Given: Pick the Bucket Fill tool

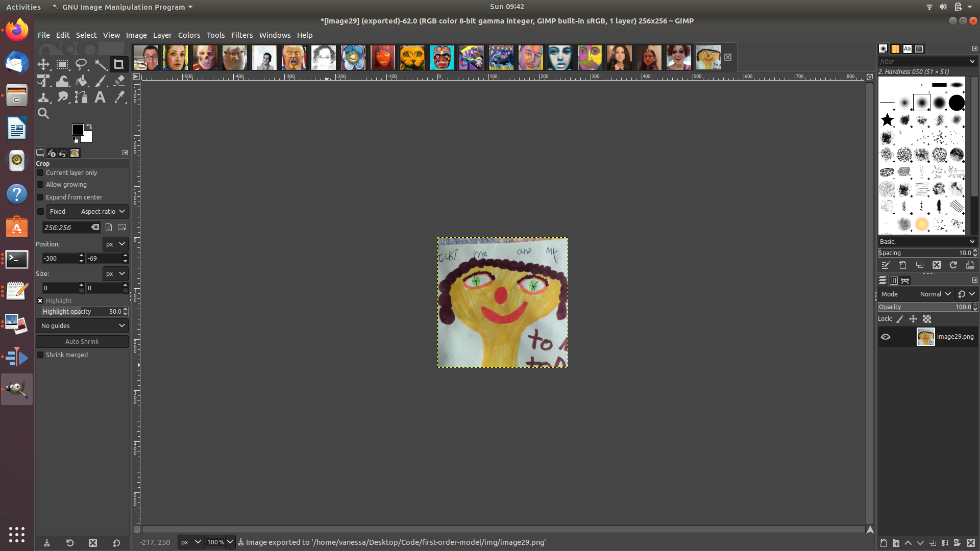Looking at the screenshot, I should click(x=82, y=81).
